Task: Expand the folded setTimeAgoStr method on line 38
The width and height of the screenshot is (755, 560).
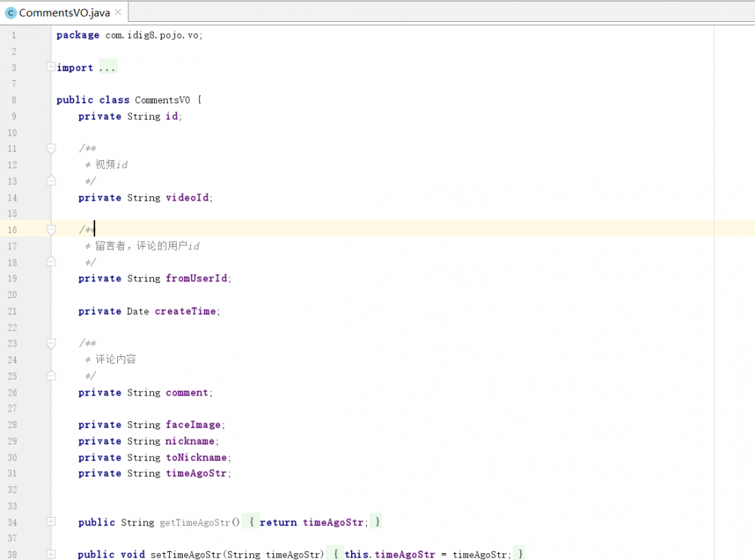Action: 51,554
